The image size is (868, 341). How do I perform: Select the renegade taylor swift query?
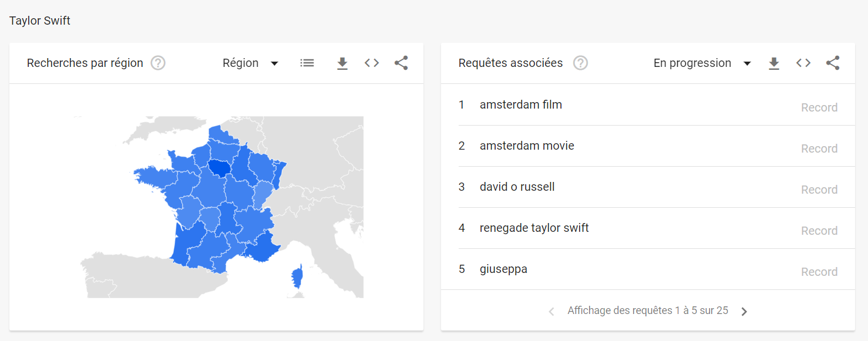534,228
